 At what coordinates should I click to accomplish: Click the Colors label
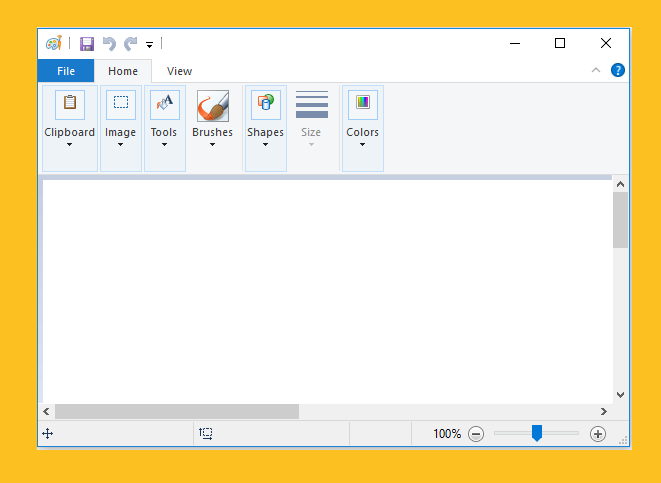[x=363, y=132]
